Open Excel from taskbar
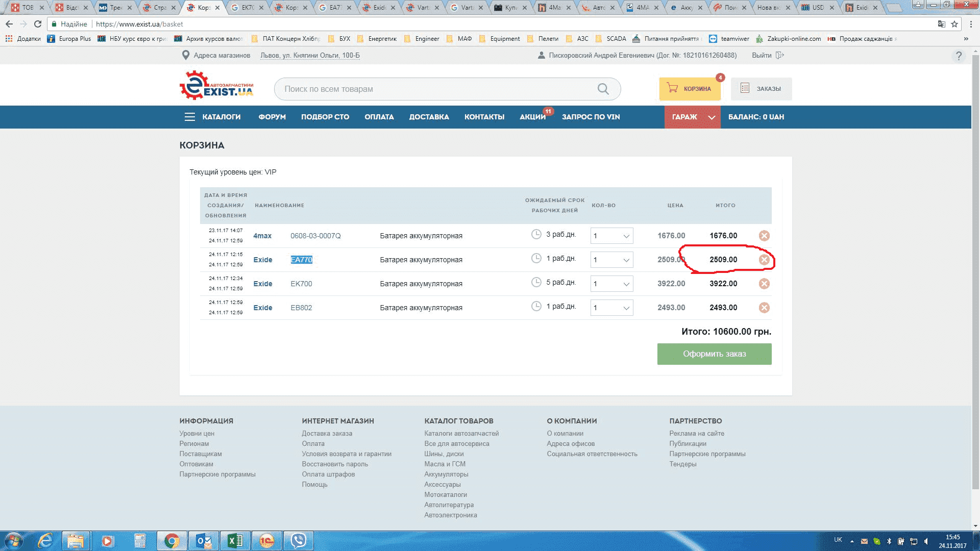The image size is (980, 551). 235,541
